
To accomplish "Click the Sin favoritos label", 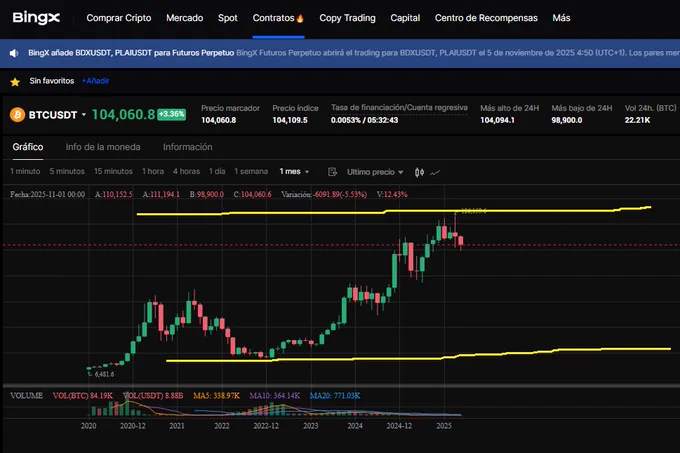I will pos(52,81).
